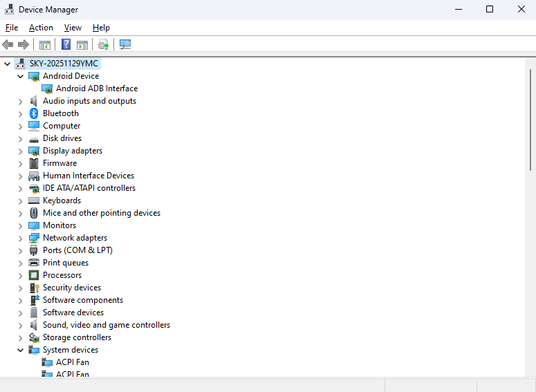
Task: Click the vertical scrollbar thumb
Action: 530,120
